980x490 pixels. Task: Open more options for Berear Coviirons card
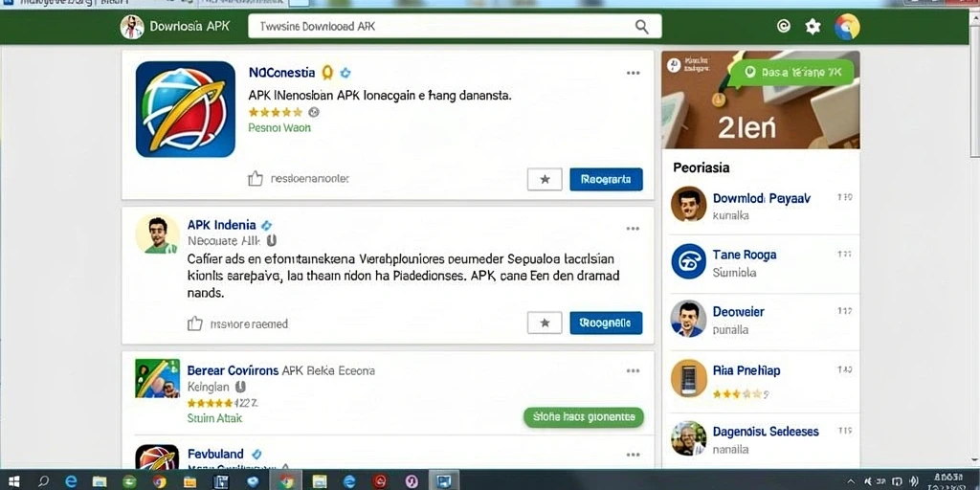(x=634, y=370)
